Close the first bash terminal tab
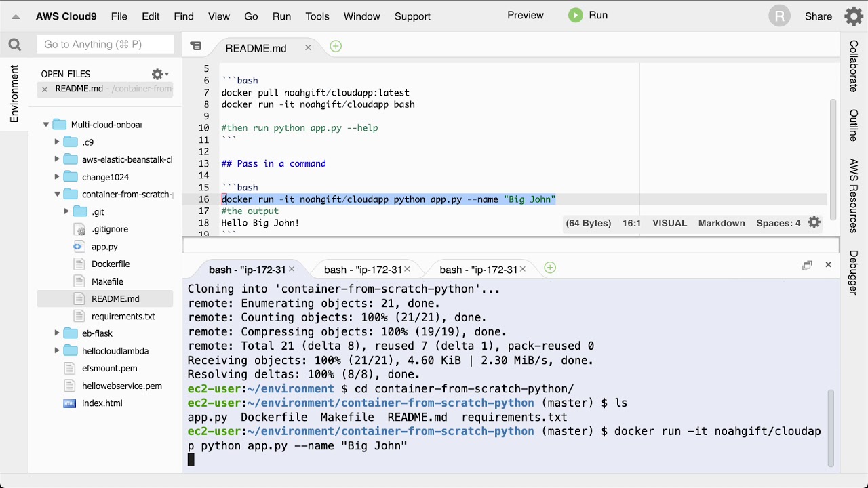The image size is (868, 488). 292,270
